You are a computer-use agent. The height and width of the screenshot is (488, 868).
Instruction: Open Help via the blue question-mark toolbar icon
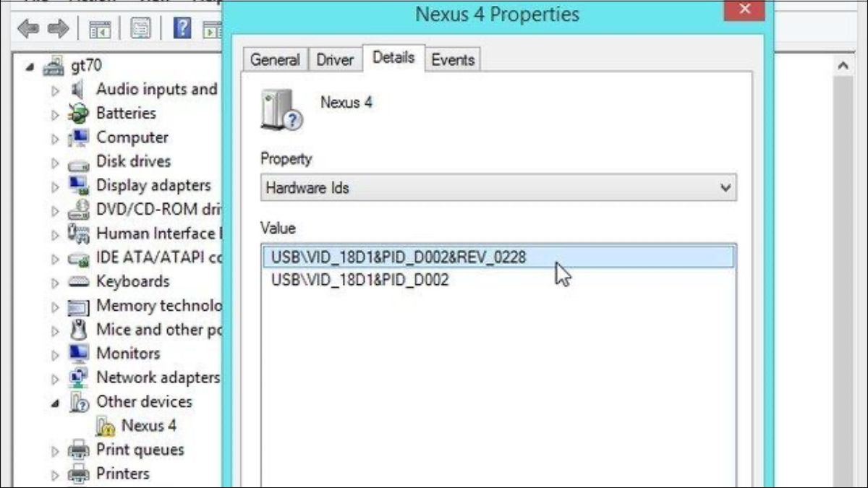coord(182,29)
